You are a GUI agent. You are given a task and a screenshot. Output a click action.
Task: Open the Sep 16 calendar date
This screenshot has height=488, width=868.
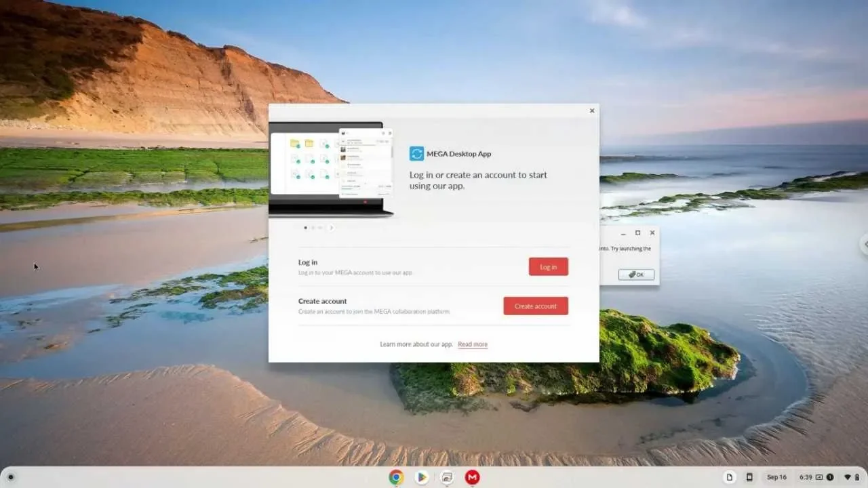pos(776,477)
